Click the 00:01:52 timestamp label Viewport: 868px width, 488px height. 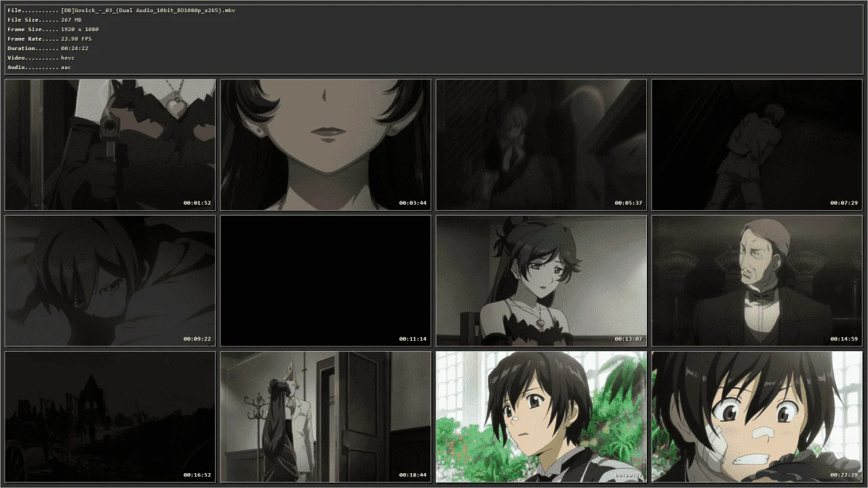pyautogui.click(x=197, y=203)
